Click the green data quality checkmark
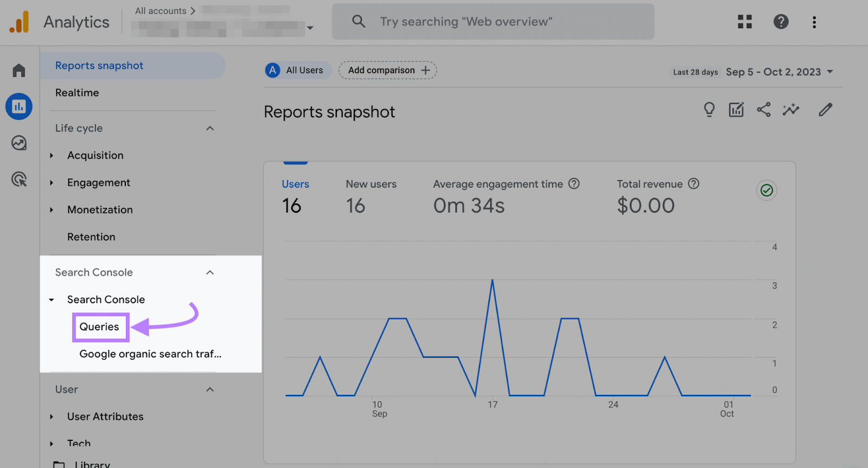The image size is (868, 468). point(767,190)
